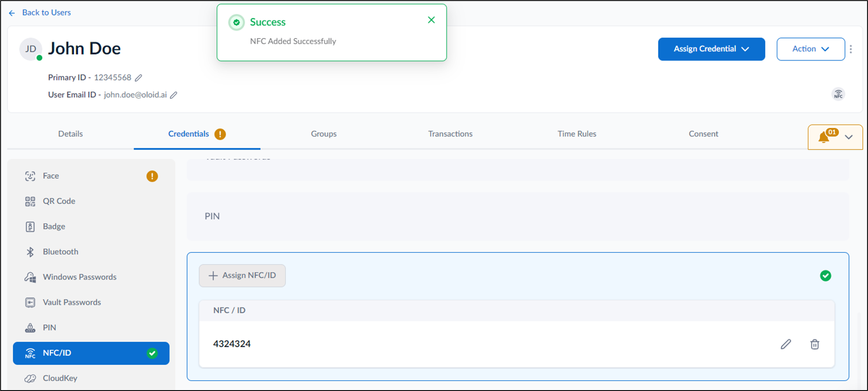Edit User Email ID with pencil icon

pos(174,95)
